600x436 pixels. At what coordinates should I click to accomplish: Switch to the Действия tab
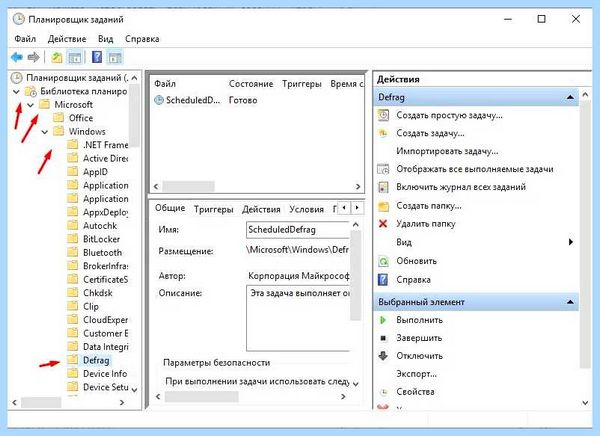261,209
